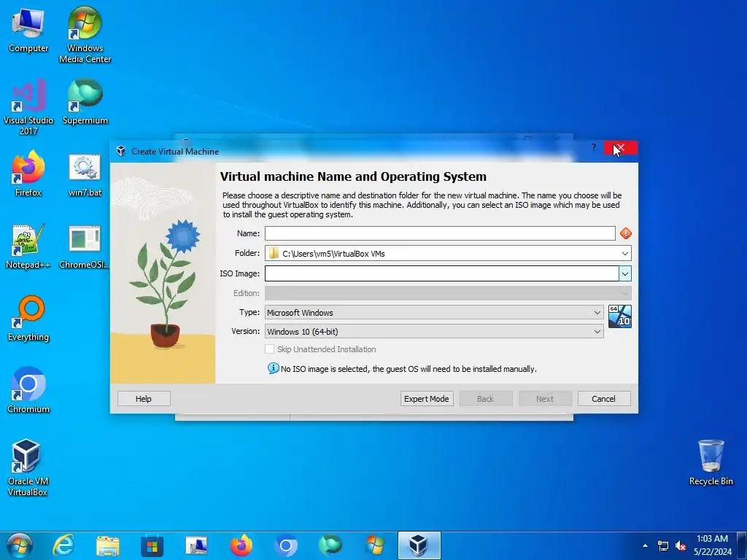Viewport: 747px width, 560px height.
Task: Click the network tray icon
Action: pyautogui.click(x=662, y=545)
